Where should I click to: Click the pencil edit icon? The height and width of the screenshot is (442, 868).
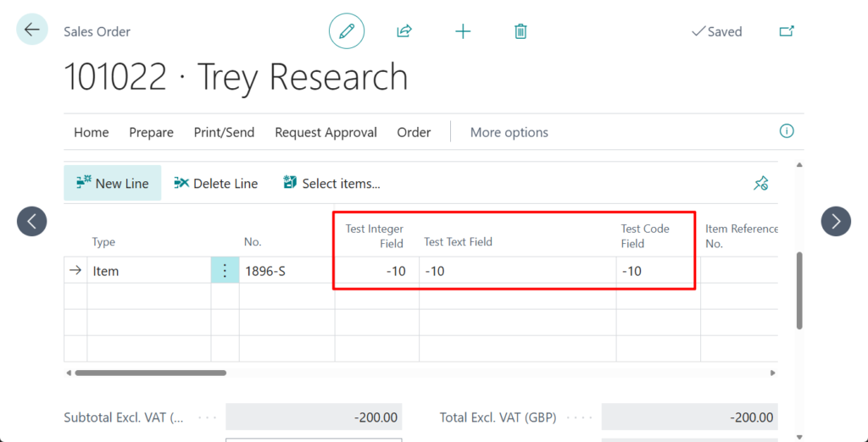click(346, 31)
